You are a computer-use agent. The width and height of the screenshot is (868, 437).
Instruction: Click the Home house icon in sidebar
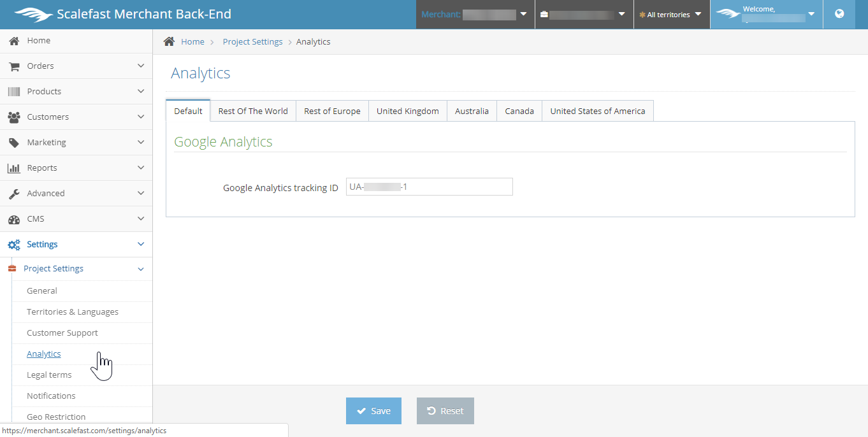tap(13, 41)
